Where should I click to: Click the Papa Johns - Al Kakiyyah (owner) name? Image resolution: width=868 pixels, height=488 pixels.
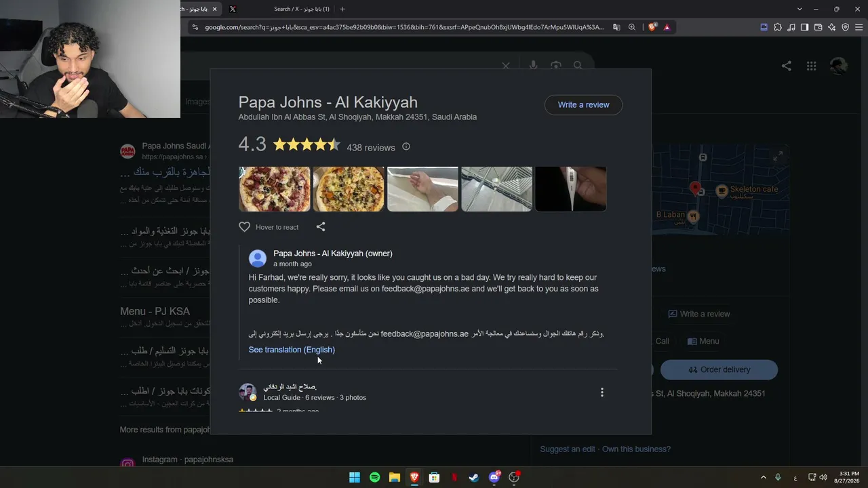coord(333,253)
